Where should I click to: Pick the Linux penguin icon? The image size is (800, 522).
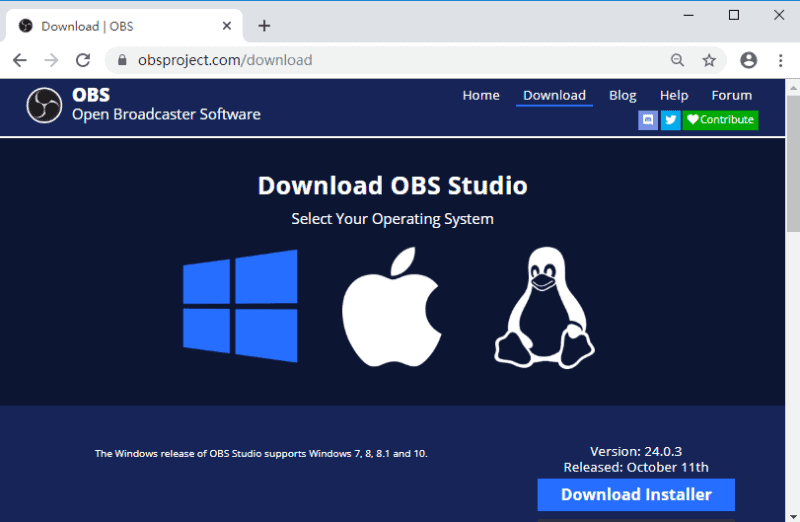click(543, 306)
